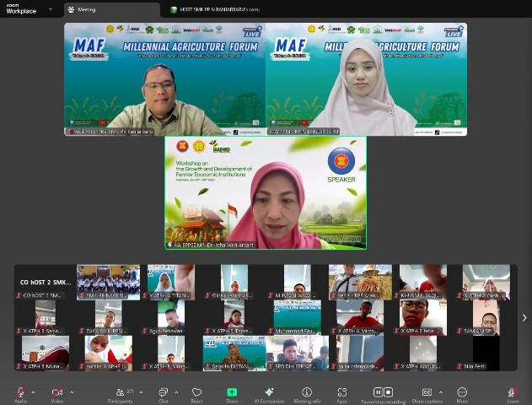Image resolution: width=532 pixels, height=405 pixels.
Task: Turn on the camera Video button
Action: click(x=57, y=392)
